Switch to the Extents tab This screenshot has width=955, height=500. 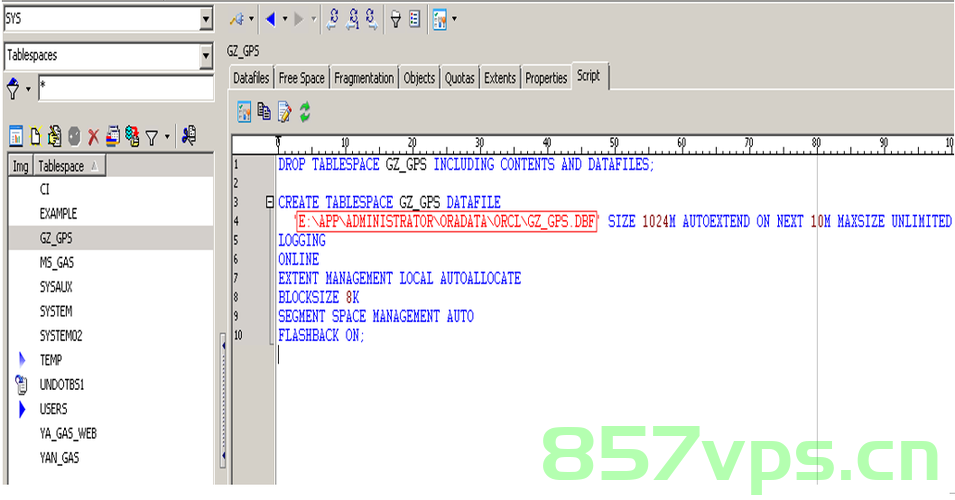(500, 78)
